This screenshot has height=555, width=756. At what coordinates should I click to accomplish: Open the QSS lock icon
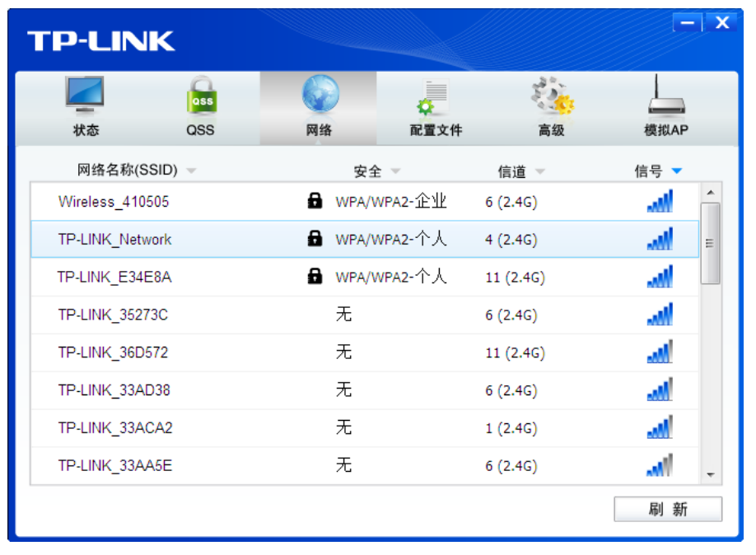(200, 96)
